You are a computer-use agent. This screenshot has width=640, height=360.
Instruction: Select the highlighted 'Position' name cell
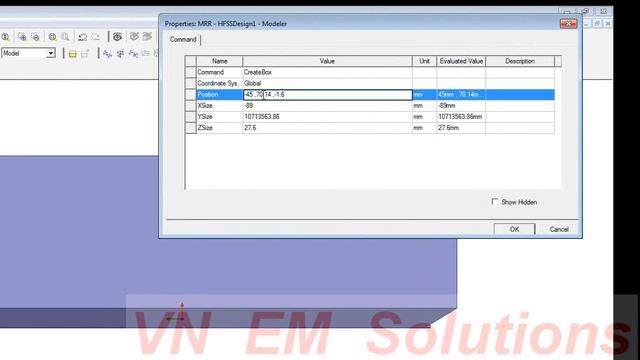(220, 95)
